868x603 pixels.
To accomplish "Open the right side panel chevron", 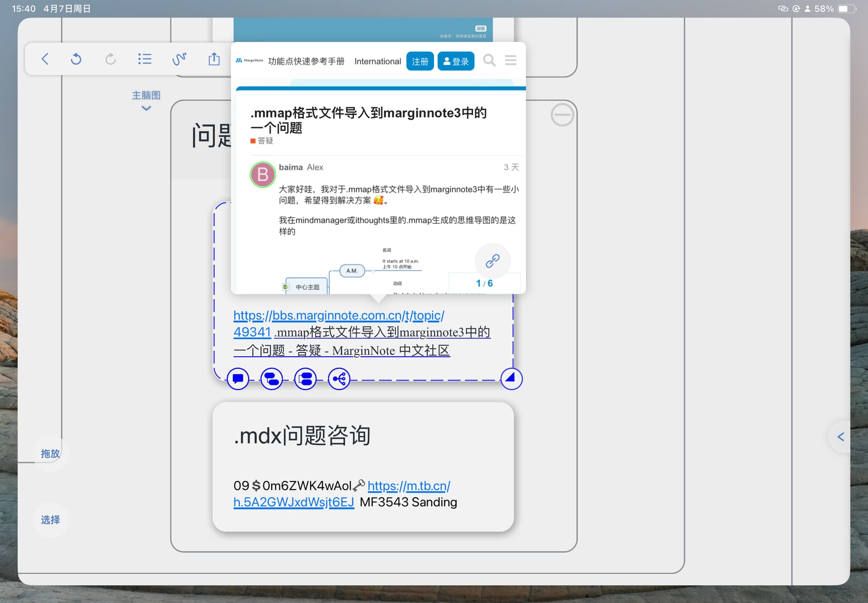I will point(841,437).
